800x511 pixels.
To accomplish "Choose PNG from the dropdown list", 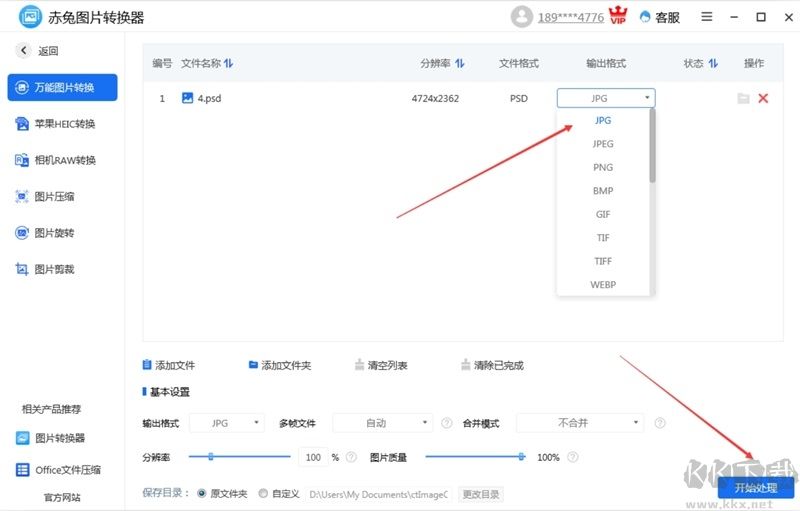I will point(603,167).
